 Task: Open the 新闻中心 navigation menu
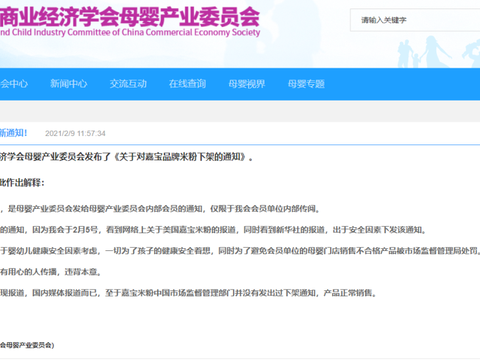[x=69, y=84]
